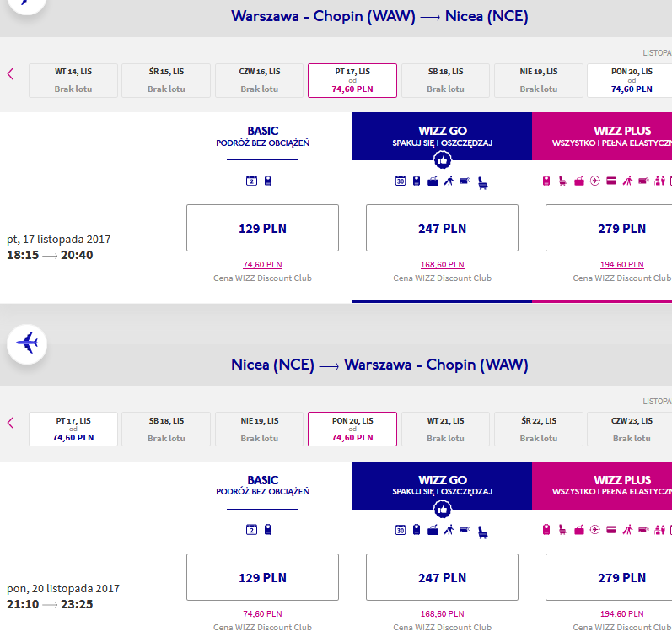Image resolution: width=672 pixels, height=632 pixels.
Task: Click return BASIC header 'Podróż bez obciążeń'
Action: [263, 491]
